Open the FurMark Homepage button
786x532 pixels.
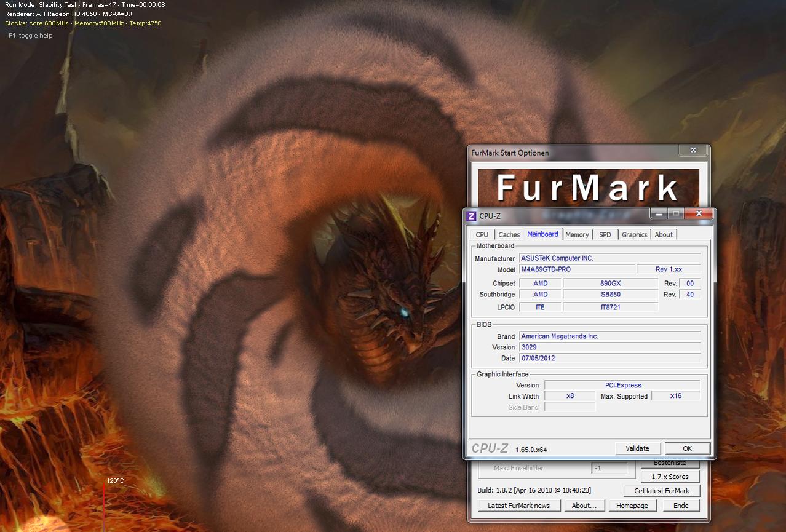coord(632,506)
